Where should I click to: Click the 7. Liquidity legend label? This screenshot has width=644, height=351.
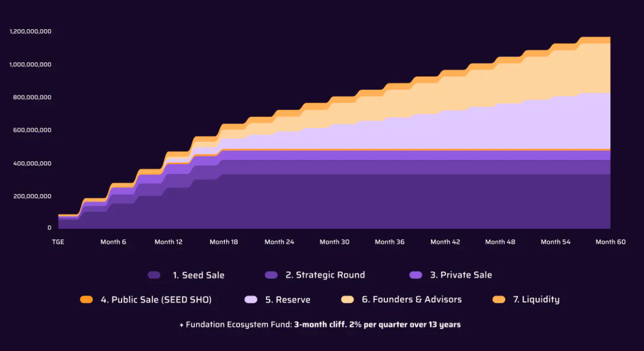pos(537,300)
